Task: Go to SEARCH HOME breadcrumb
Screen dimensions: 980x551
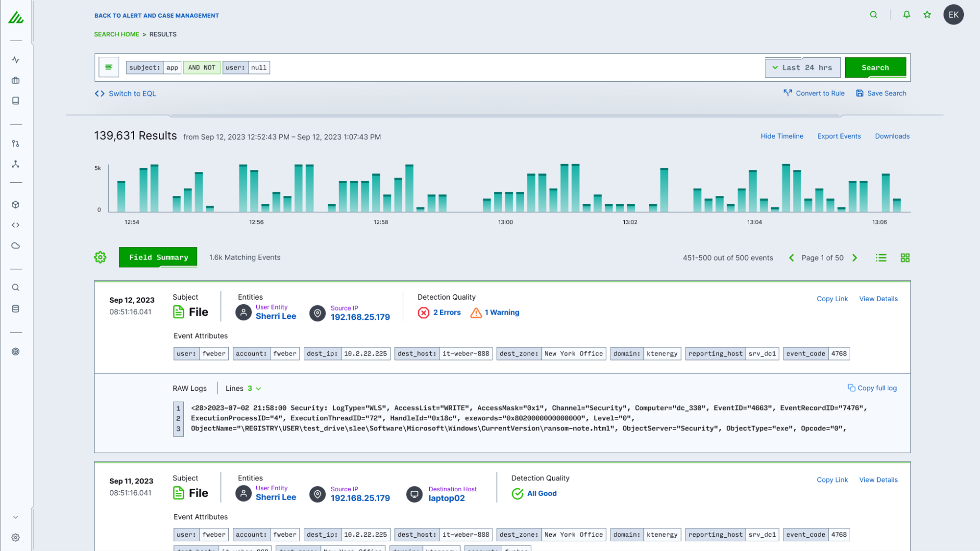Action: 117,34
